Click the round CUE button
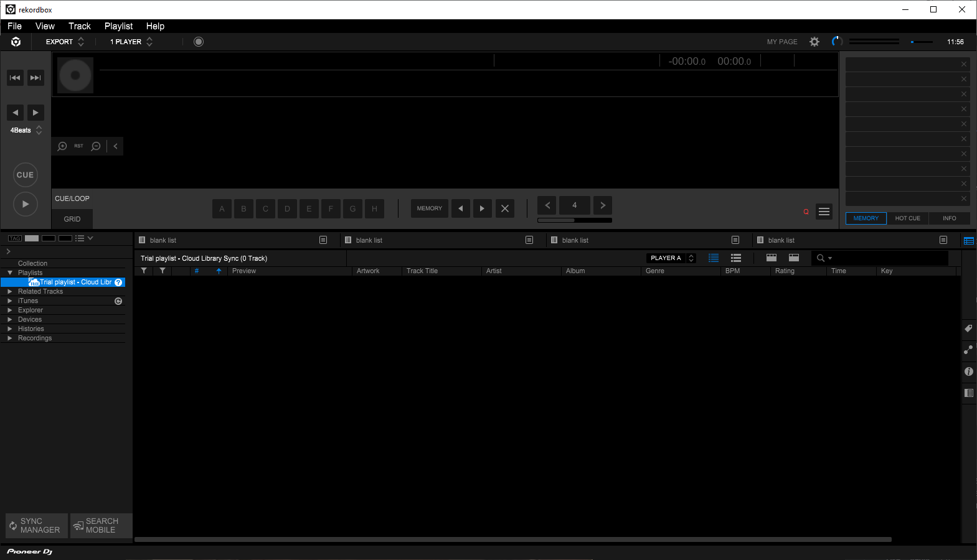Screen dimensions: 977x560 (26, 175)
